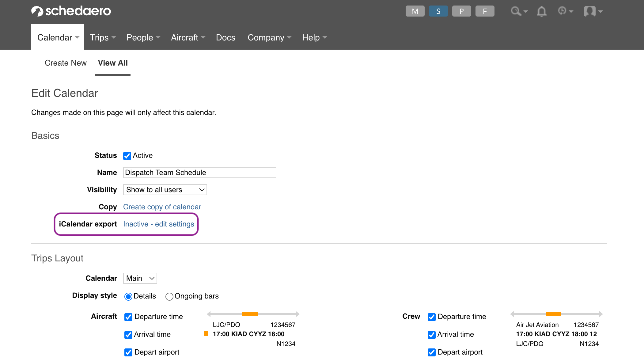Click Create copy of calendar link

click(162, 207)
